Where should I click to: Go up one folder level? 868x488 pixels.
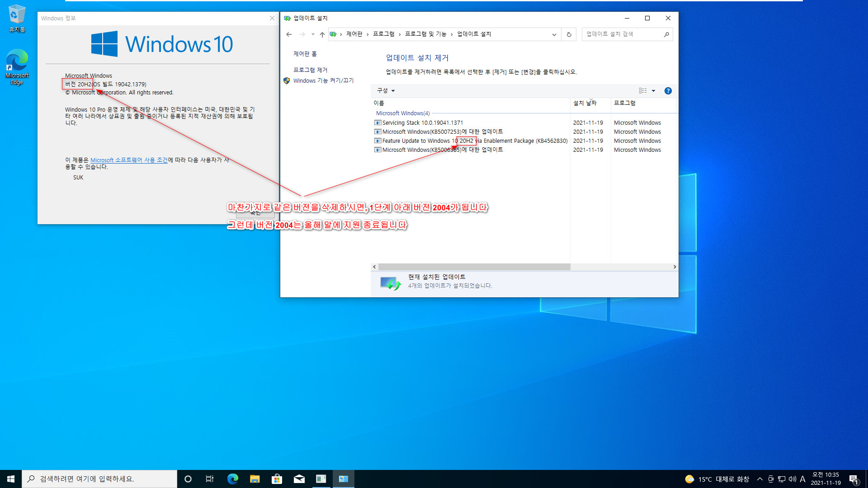pos(322,34)
